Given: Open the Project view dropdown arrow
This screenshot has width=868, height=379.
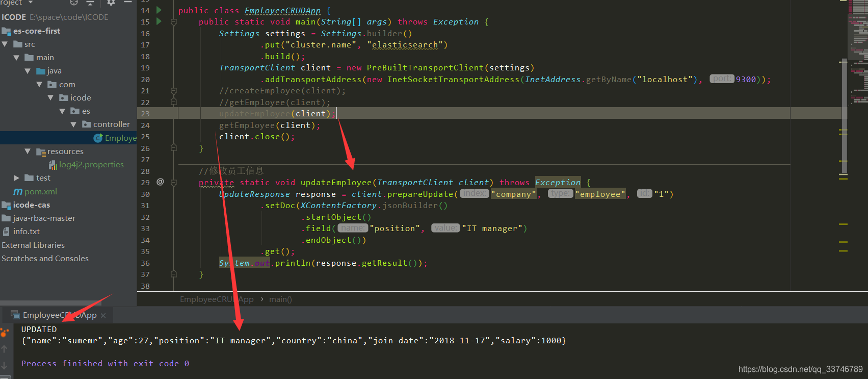Looking at the screenshot, I should coord(31,3).
